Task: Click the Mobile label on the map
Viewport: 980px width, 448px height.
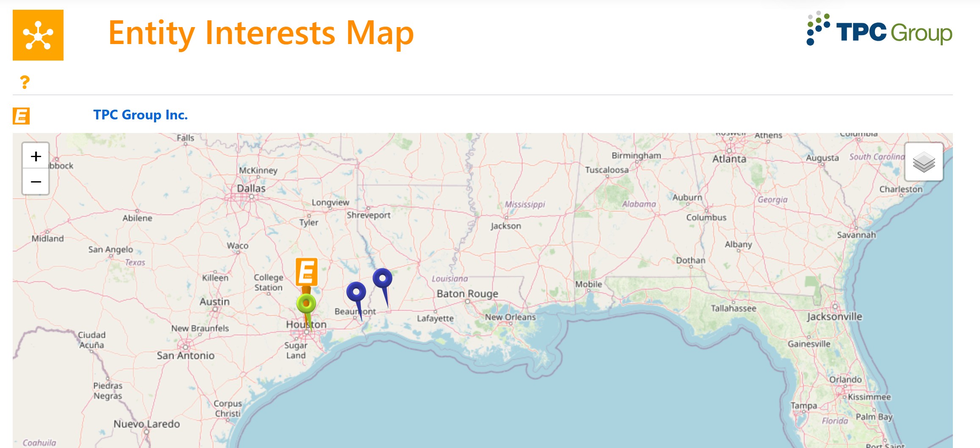Action: pyautogui.click(x=589, y=284)
